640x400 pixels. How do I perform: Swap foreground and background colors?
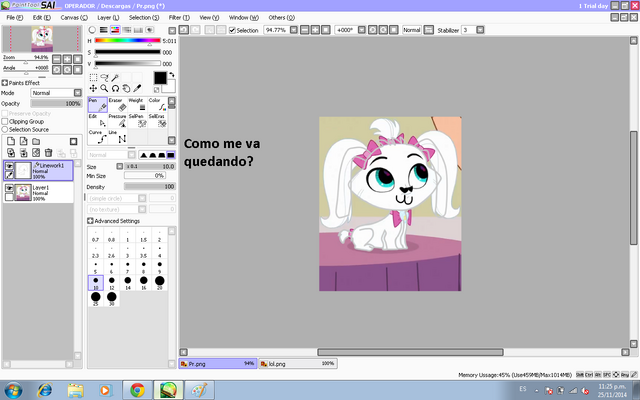coord(172,75)
